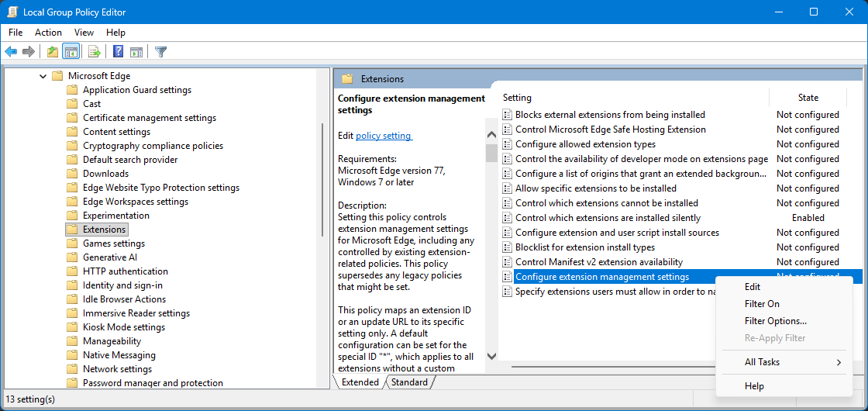Switch to the Standard tab
The width and height of the screenshot is (868, 411).
409,382
